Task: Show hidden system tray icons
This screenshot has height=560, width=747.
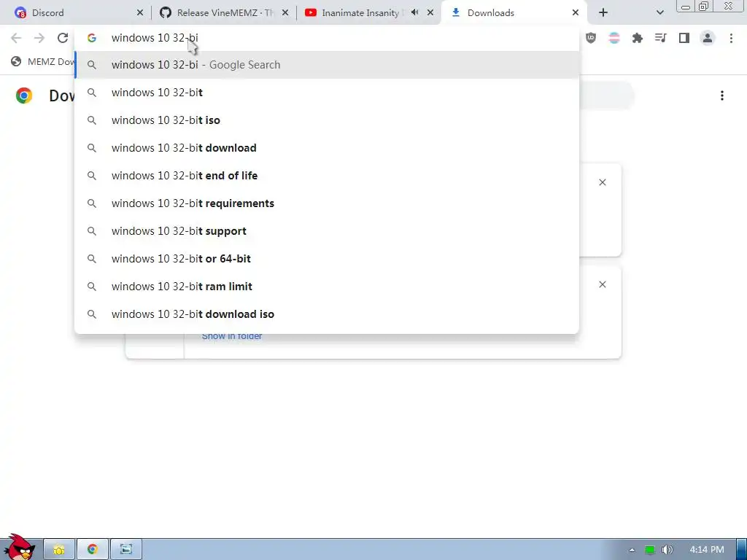Action: (632, 550)
